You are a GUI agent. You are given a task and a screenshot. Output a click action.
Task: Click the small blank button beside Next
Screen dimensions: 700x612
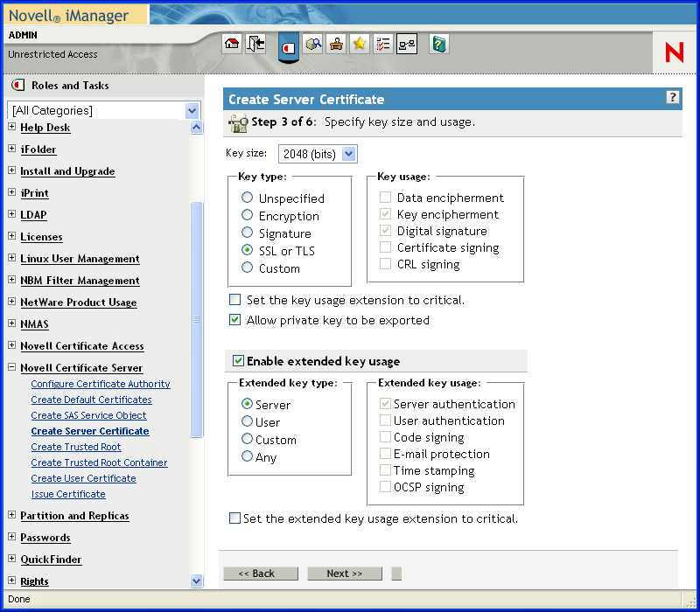(x=396, y=574)
